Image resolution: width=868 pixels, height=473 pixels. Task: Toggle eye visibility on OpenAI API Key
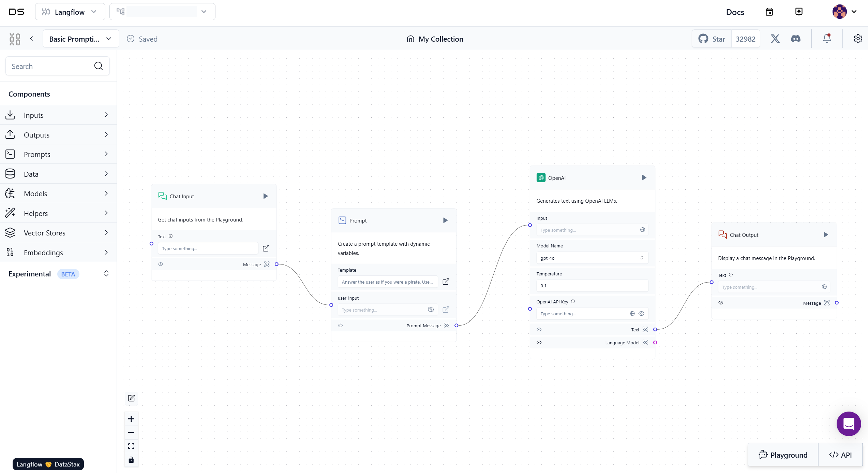pos(641,314)
